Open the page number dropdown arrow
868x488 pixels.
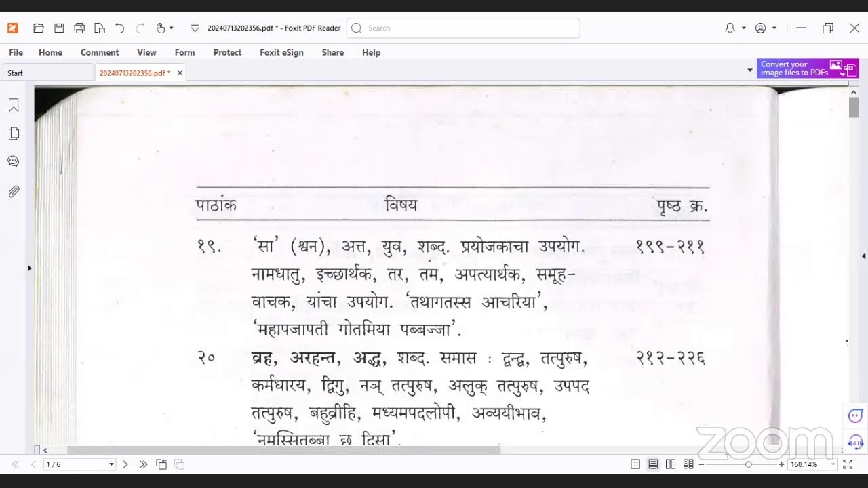112,464
